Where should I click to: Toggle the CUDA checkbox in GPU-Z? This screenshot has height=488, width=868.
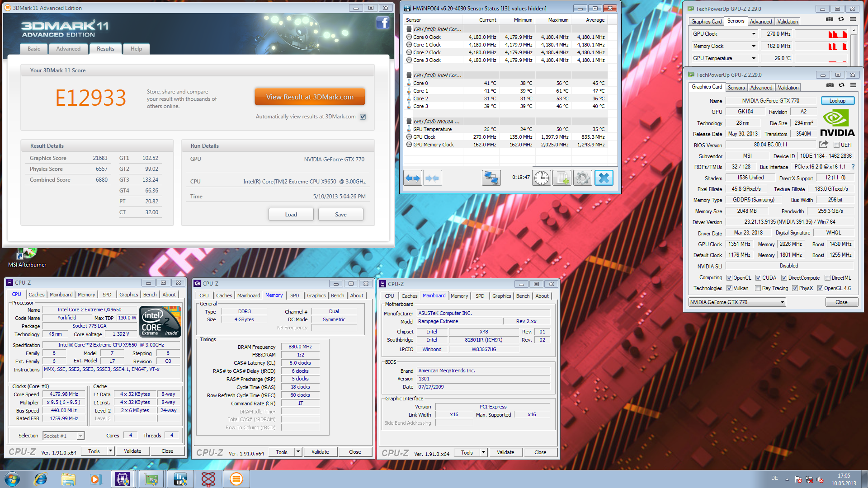pos(758,278)
